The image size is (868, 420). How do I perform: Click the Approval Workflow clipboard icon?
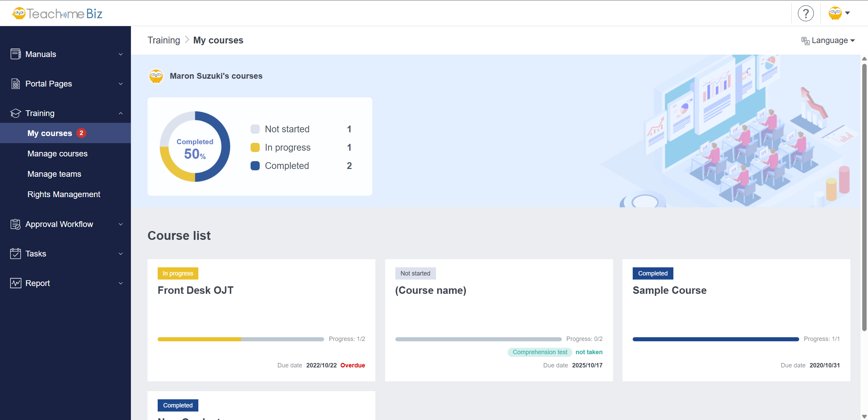click(16, 224)
